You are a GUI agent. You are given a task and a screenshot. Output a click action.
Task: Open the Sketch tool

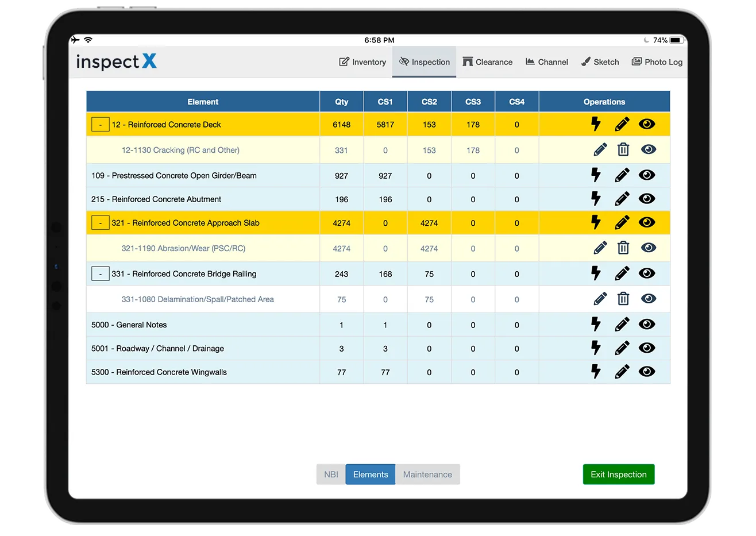click(600, 61)
